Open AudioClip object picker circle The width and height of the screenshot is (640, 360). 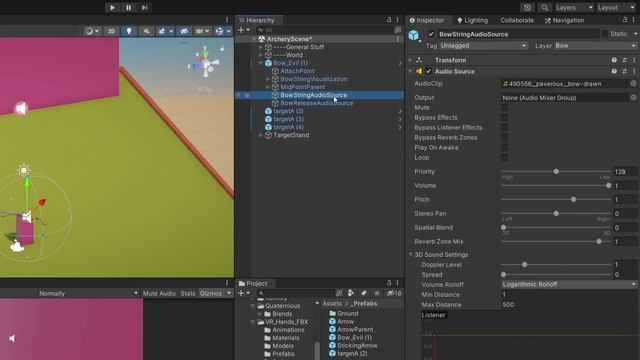click(633, 84)
